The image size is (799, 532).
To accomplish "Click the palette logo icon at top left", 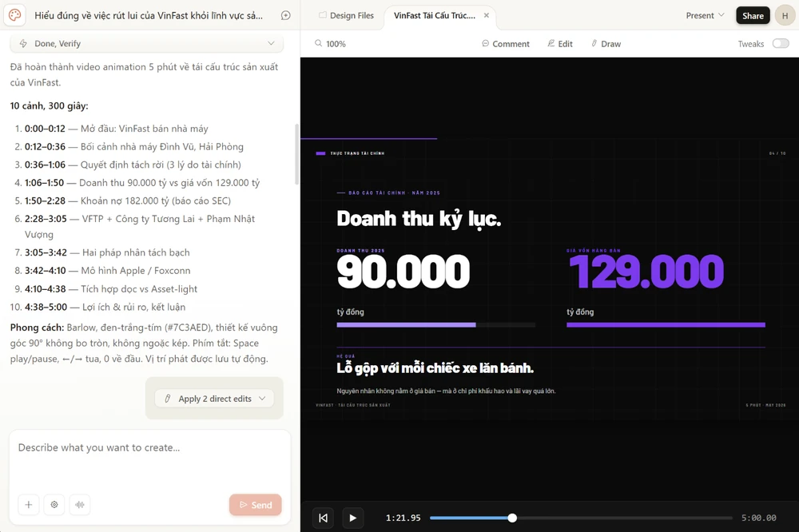I will (14, 15).
